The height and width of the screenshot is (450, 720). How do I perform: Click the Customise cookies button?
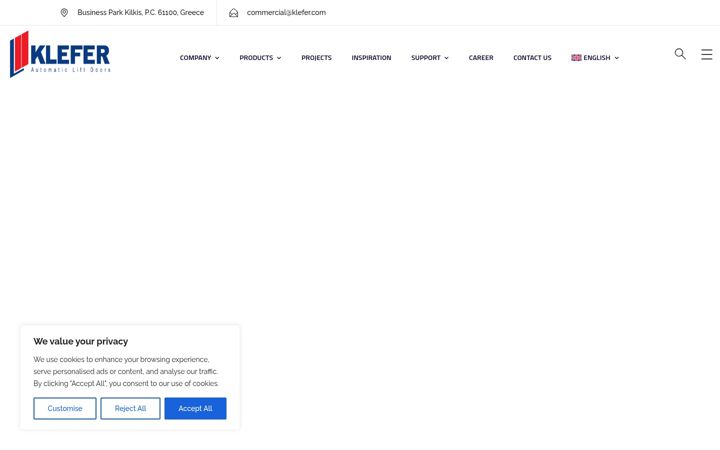[65, 408]
